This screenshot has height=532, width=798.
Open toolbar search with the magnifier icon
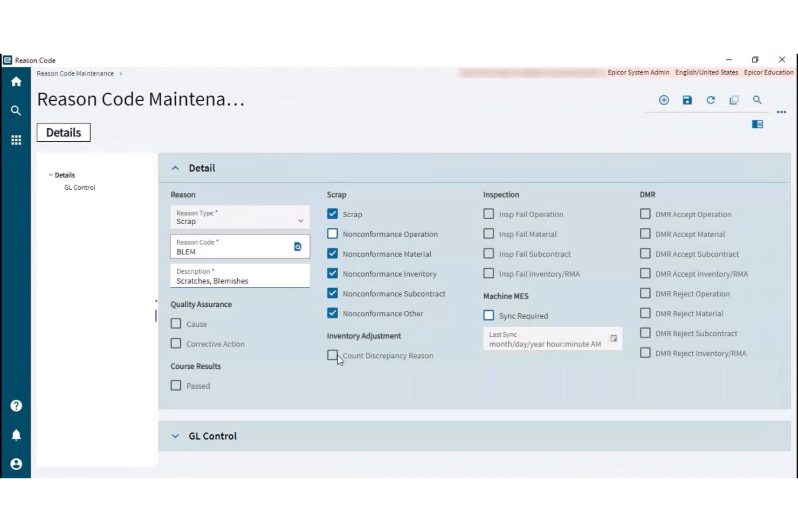[x=757, y=100]
